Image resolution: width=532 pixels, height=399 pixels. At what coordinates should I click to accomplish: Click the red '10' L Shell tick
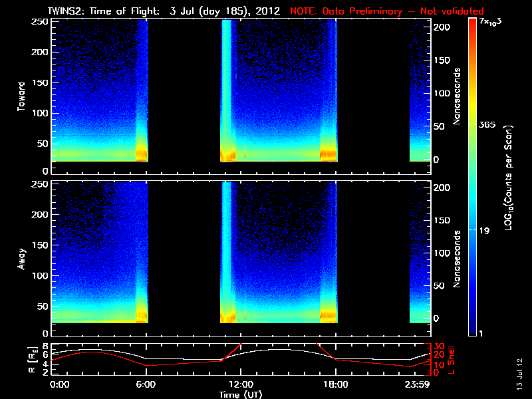click(x=440, y=365)
